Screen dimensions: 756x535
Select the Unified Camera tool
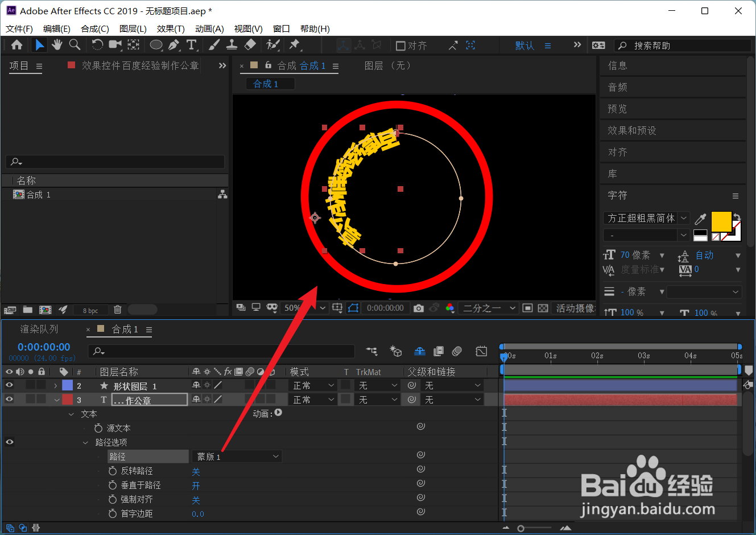pos(115,45)
